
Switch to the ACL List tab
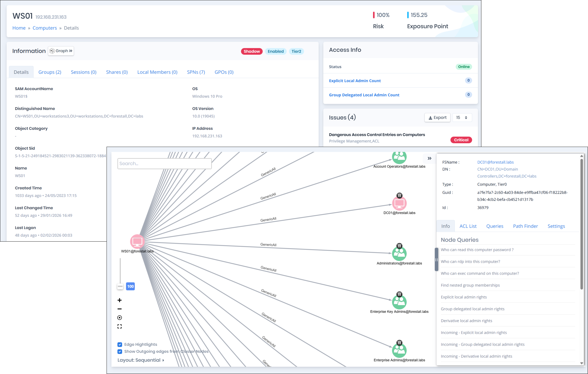[x=468, y=226]
